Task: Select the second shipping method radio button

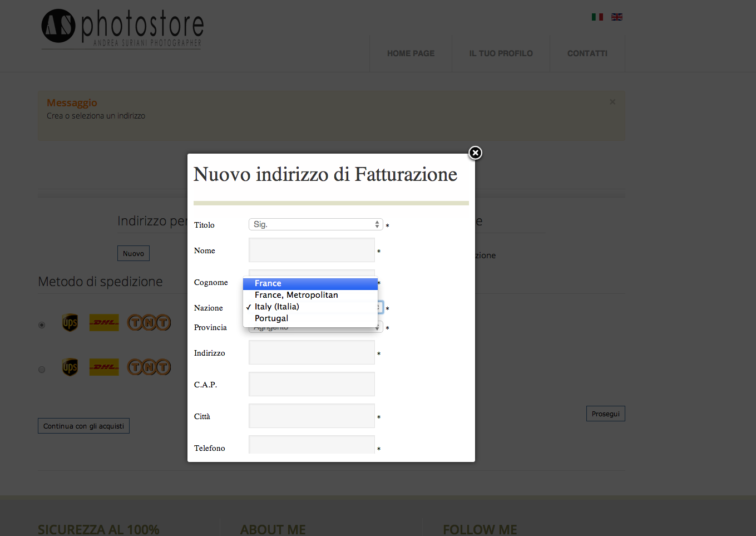Action: tap(42, 370)
